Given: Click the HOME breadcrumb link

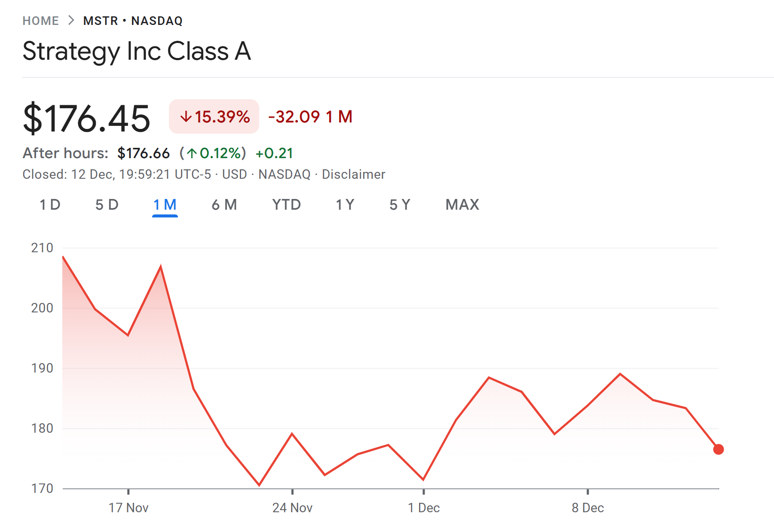Looking at the screenshot, I should pyautogui.click(x=41, y=20).
